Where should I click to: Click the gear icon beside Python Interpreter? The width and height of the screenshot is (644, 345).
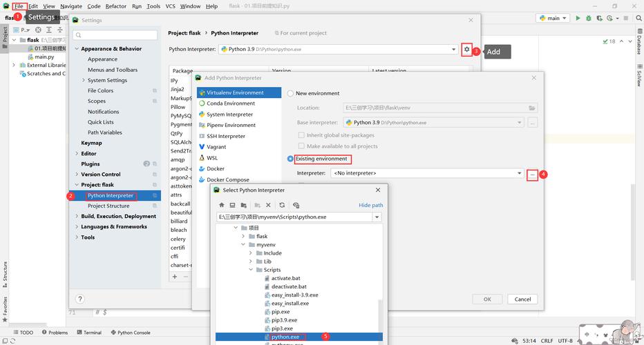point(466,49)
